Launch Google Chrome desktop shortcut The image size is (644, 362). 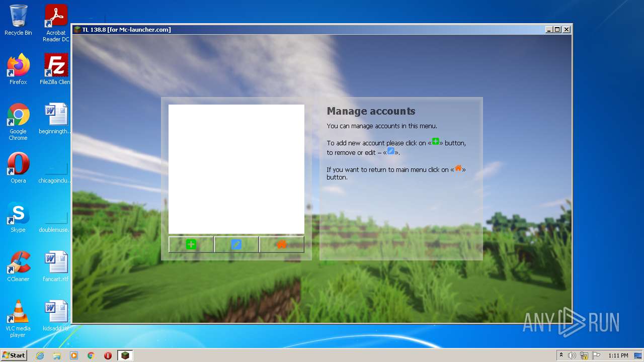18,122
